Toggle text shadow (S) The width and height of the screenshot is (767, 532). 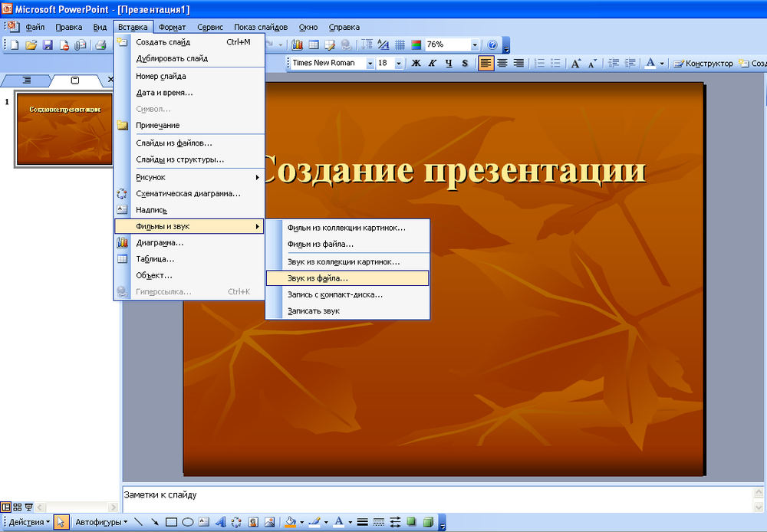[x=466, y=63]
